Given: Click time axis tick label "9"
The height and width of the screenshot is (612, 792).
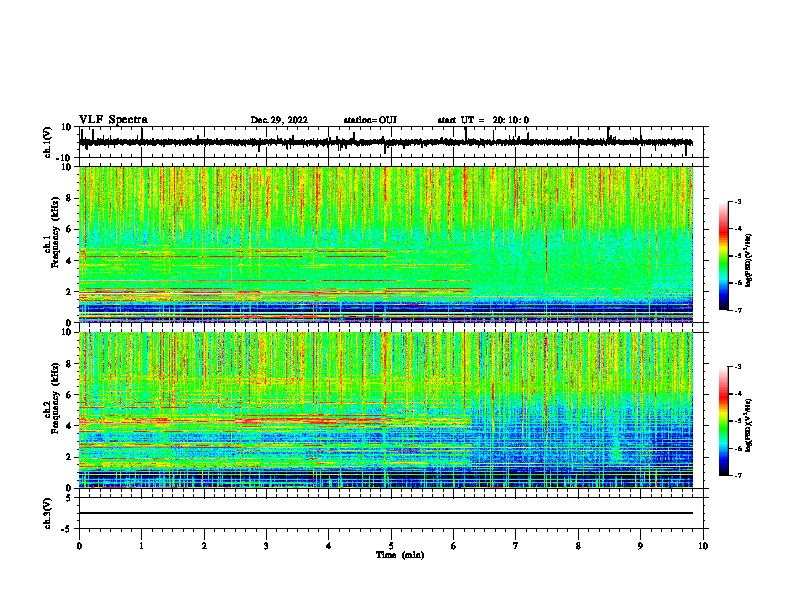Looking at the screenshot, I should (x=640, y=546).
